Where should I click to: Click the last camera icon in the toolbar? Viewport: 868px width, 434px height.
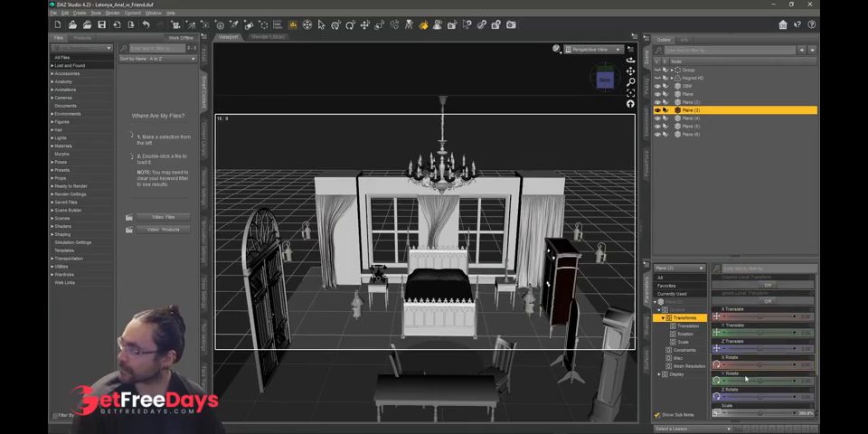512,25
